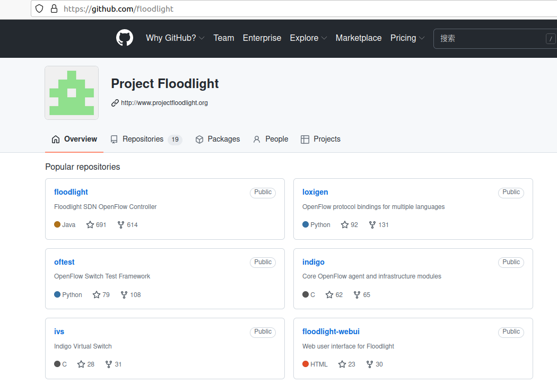The height and width of the screenshot is (392, 557).
Task: Click the 108 fork count on oftest
Action: [x=136, y=295]
